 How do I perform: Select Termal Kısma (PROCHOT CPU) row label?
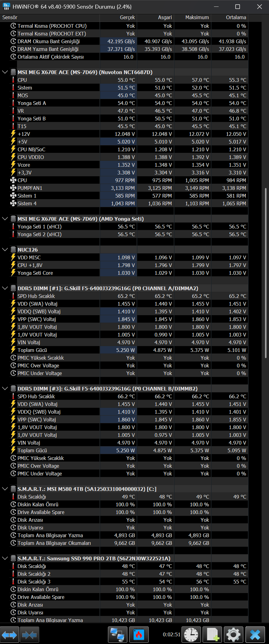[x=52, y=26]
